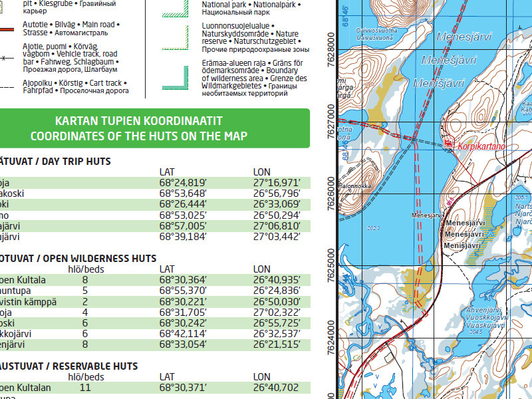Select longitude value 26°40,935'

(x=277, y=280)
